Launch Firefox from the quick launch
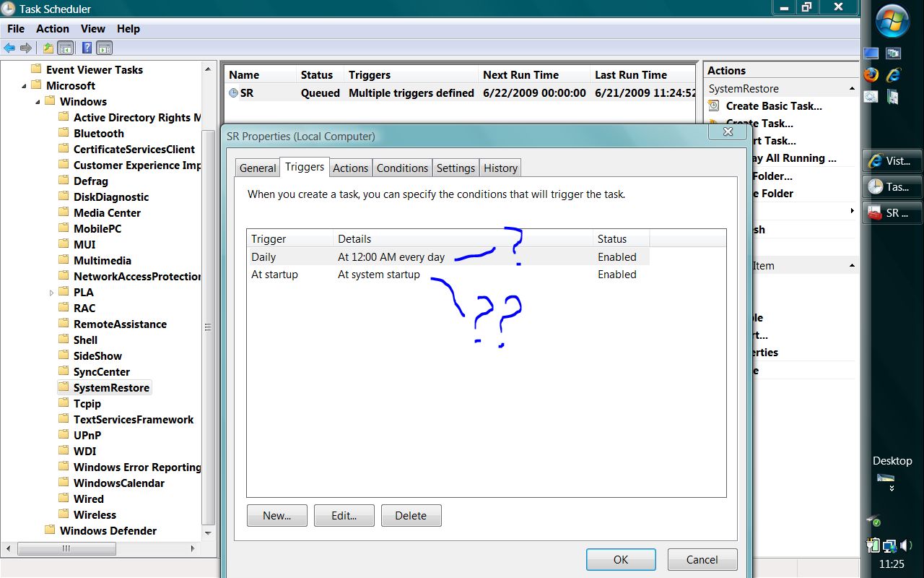 pos(871,74)
